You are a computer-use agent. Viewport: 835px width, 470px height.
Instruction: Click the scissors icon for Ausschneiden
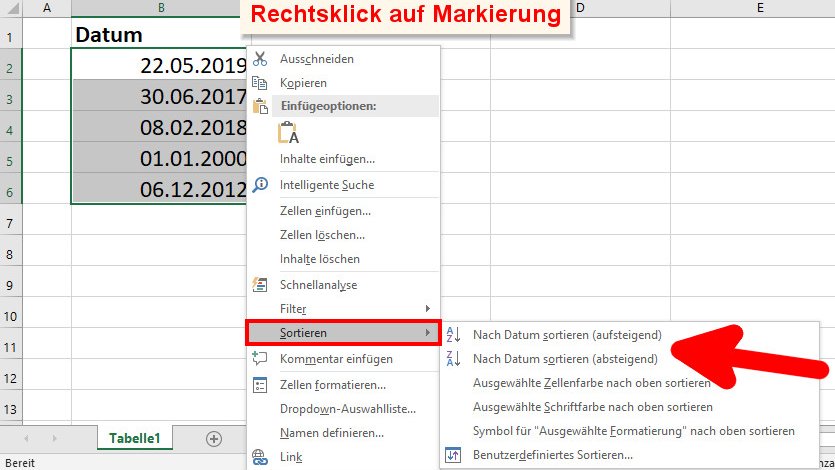coord(260,59)
